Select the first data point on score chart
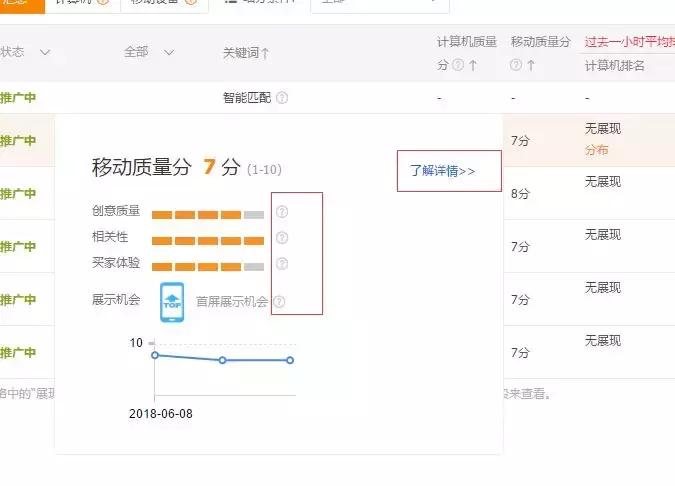 [155, 355]
